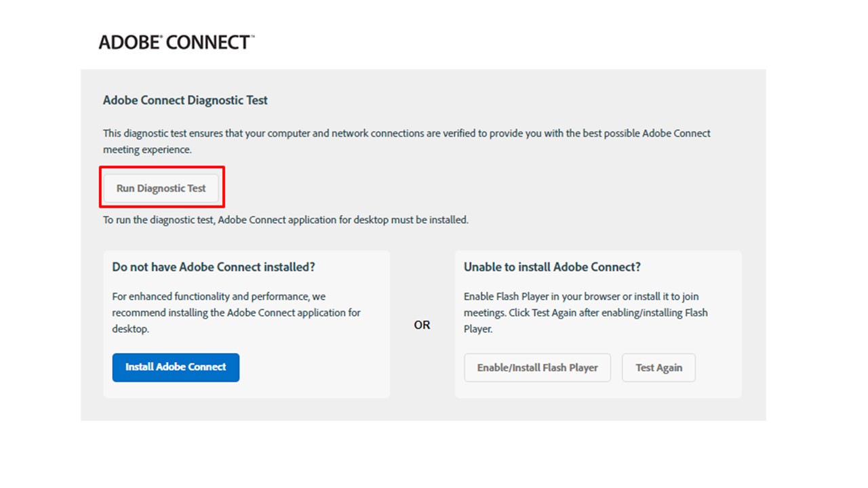Select the Adobe Connect Diagnostic Test heading
Screen dimensions: 868x488
[185, 100]
